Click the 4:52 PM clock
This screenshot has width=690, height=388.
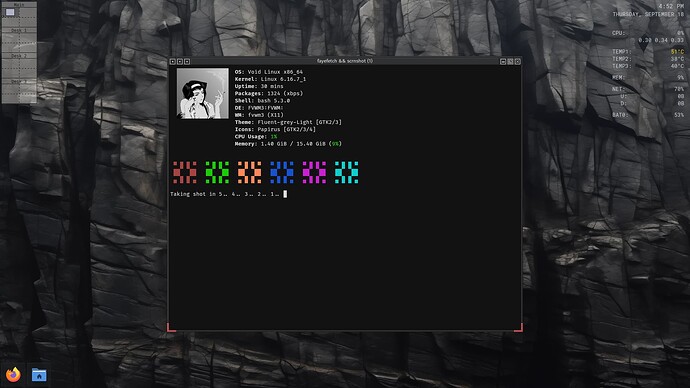pos(672,6)
